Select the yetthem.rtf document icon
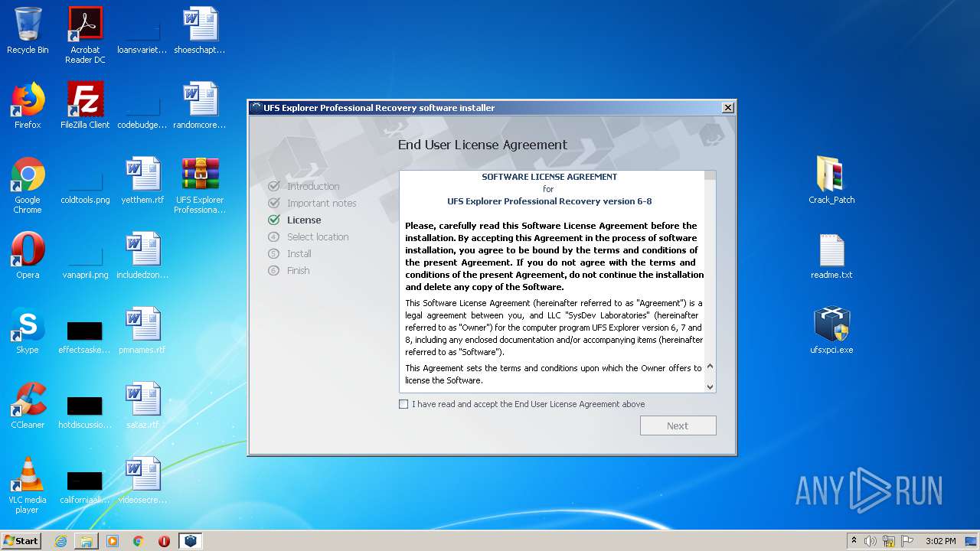 pyautogui.click(x=142, y=181)
